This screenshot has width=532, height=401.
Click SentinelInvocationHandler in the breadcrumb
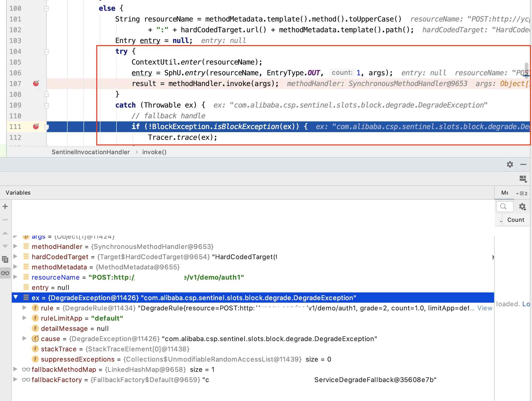coord(91,152)
